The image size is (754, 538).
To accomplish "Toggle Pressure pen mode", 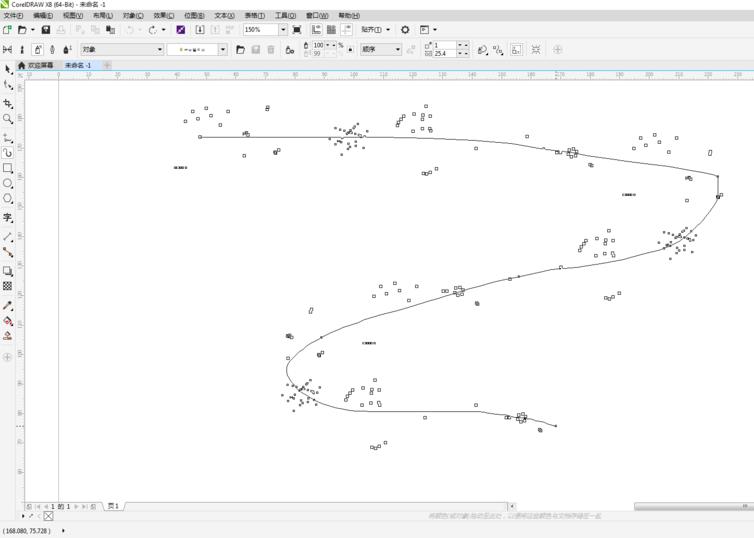I will [x=67, y=50].
